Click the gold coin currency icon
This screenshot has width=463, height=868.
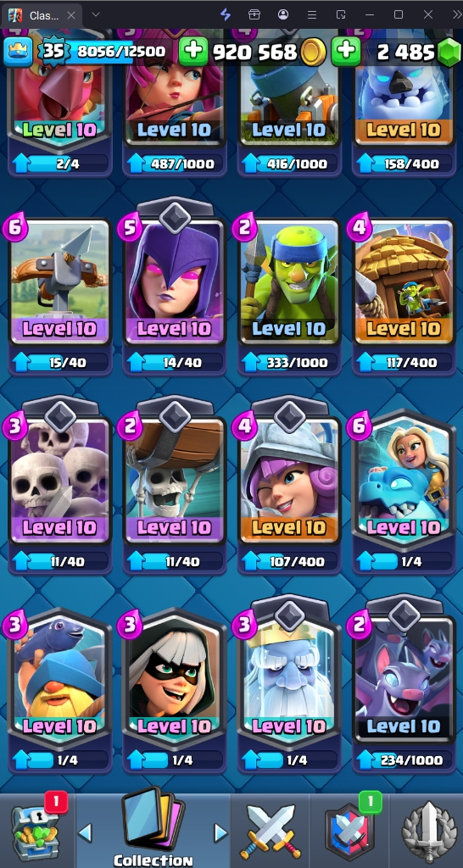click(314, 52)
